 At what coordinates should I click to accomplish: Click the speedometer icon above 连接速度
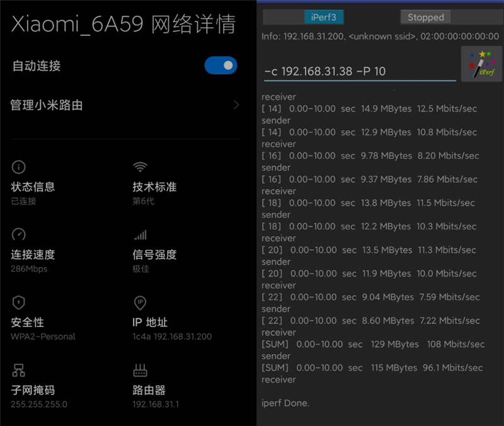click(19, 234)
